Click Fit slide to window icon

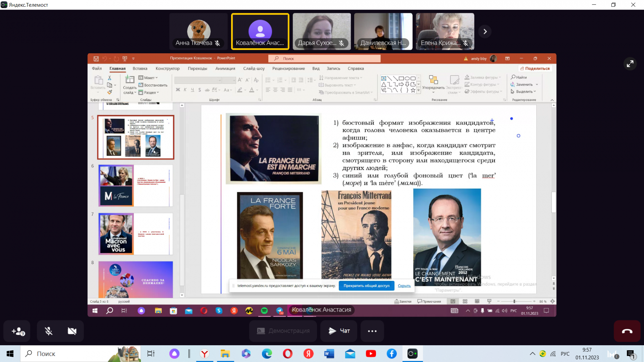pyautogui.click(x=552, y=302)
